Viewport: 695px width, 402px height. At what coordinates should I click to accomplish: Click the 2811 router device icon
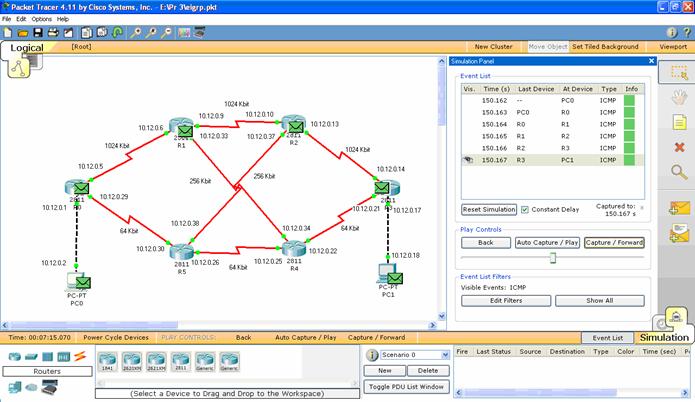tap(179, 362)
